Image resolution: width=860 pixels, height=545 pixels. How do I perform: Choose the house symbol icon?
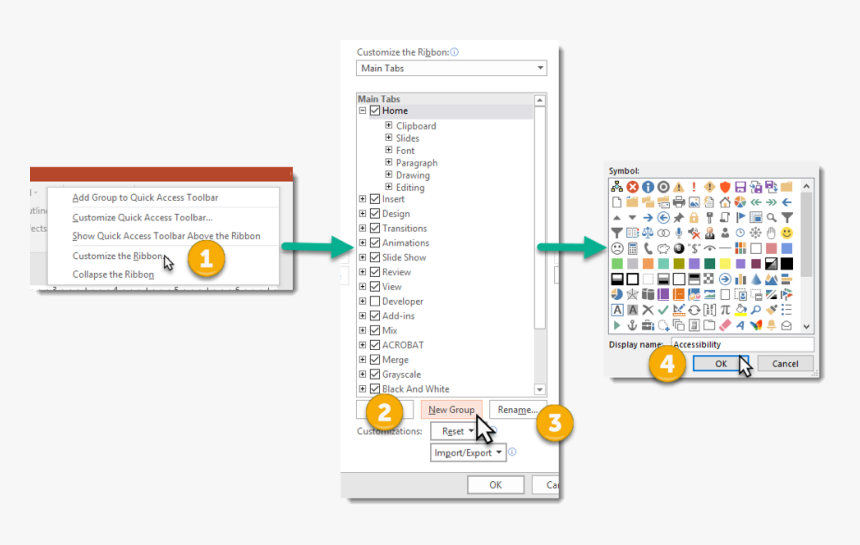(725, 202)
